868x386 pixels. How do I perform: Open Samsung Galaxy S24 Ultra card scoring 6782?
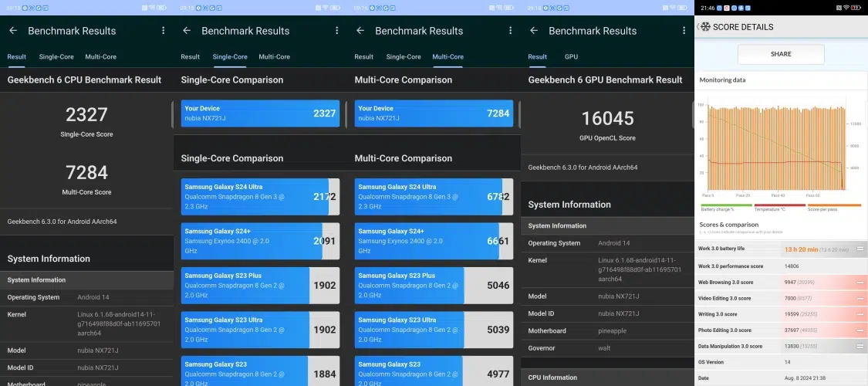pyautogui.click(x=434, y=197)
